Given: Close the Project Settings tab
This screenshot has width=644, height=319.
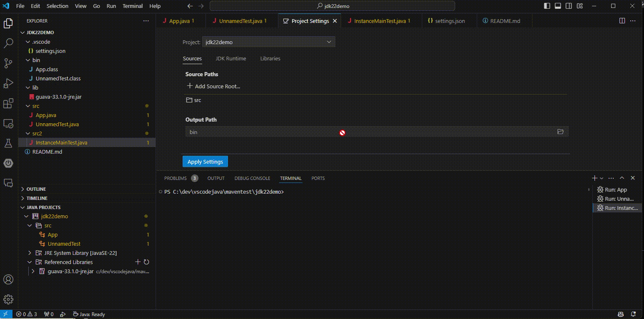Looking at the screenshot, I should 335,21.
